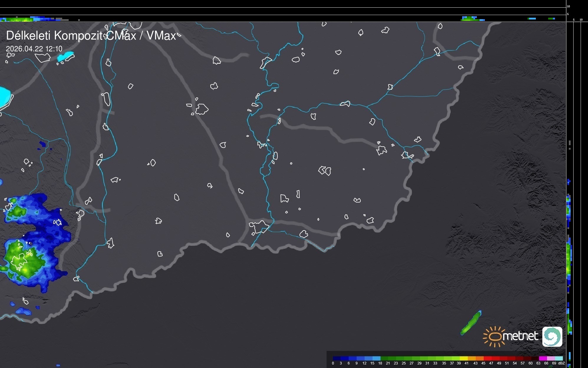The image size is (588, 368).
Task: Click the elongated green echo near metnet logo
Action: click(x=471, y=323)
